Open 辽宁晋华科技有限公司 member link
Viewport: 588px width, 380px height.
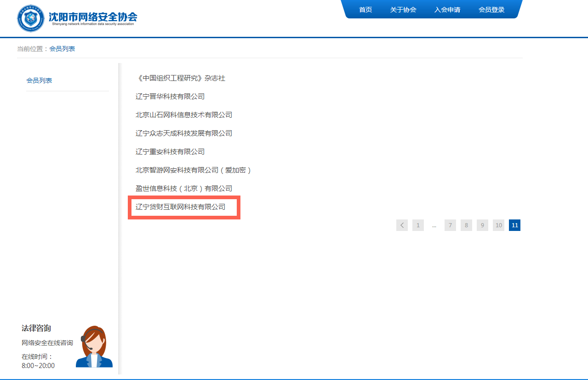pos(170,97)
